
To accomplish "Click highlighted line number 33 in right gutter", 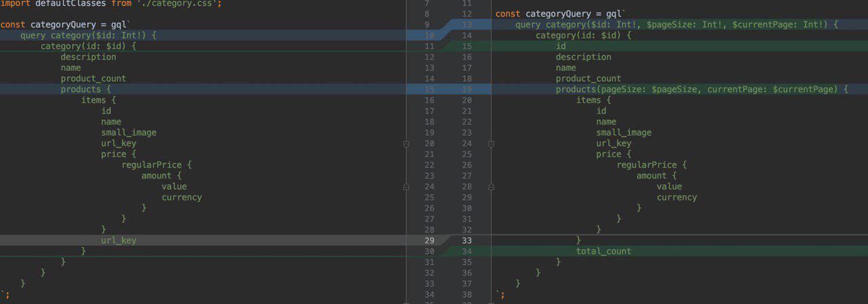I will (x=466, y=240).
